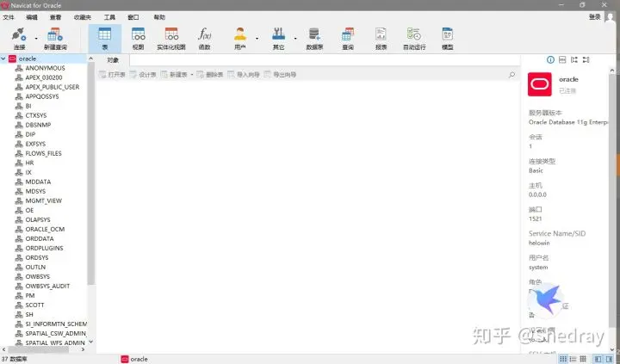Open the dropdown arrow beside 连接
The image size is (620, 364).
(36, 39)
